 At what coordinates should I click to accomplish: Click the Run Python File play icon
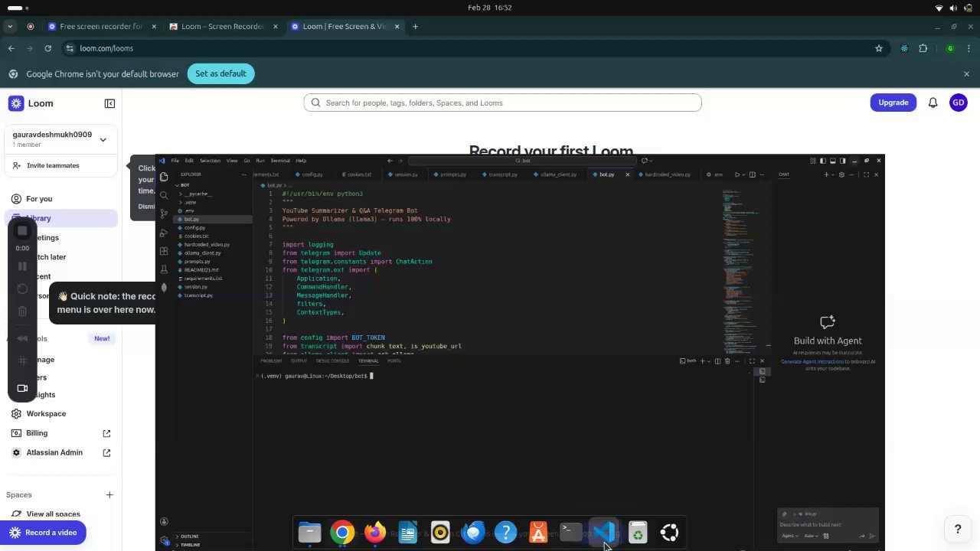737,174
